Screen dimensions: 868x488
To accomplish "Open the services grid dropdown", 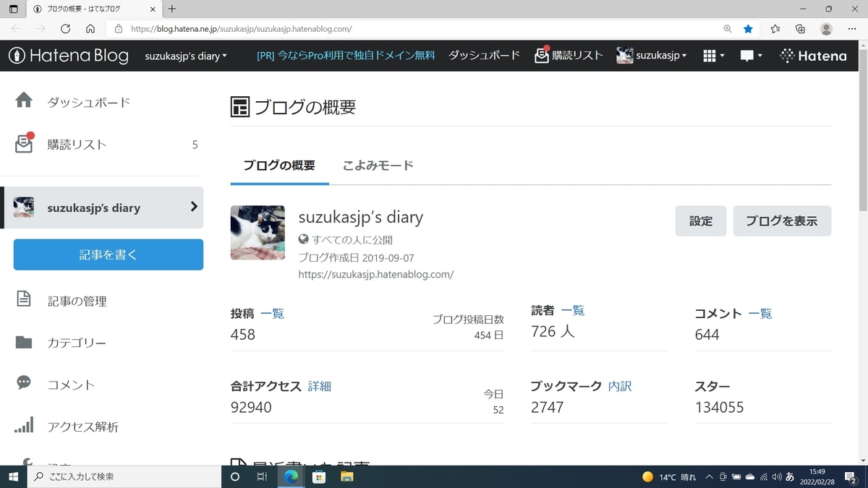I will (713, 56).
